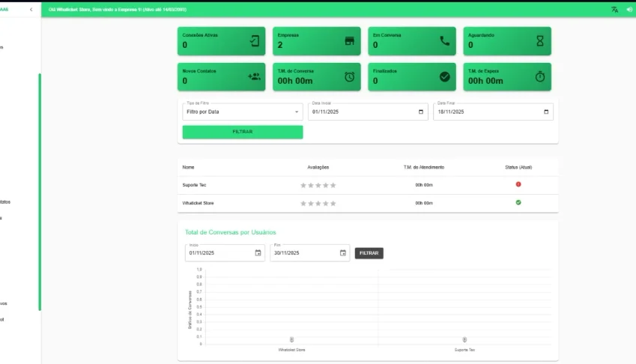The height and width of the screenshot is (364, 636).
Task: Click the sidebar green scrollbar
Action: pos(40,192)
